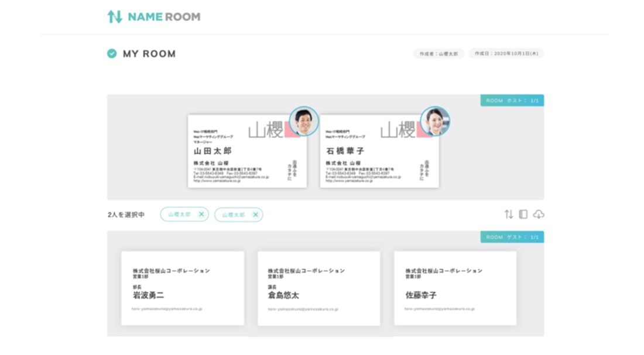The image size is (644, 355).
Task: Click the 作成者：山櫻太郎 creator badge
Action: 439,54
